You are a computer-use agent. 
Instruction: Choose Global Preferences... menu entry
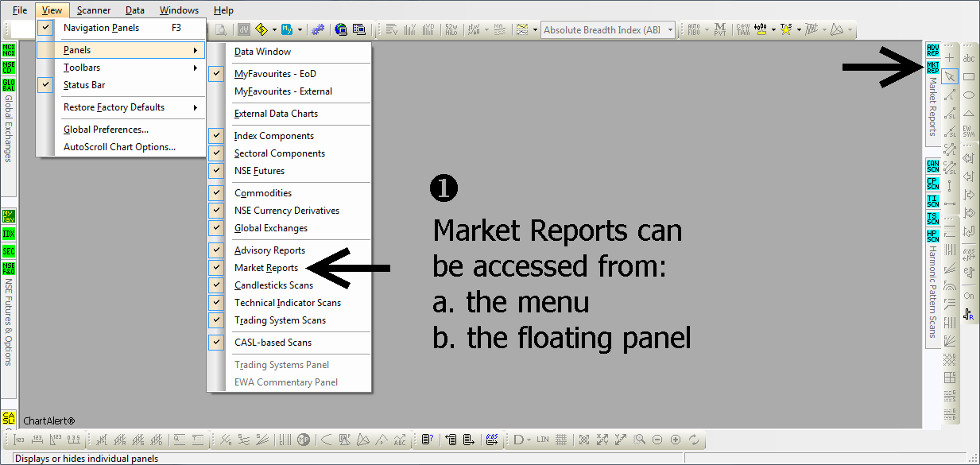106,130
